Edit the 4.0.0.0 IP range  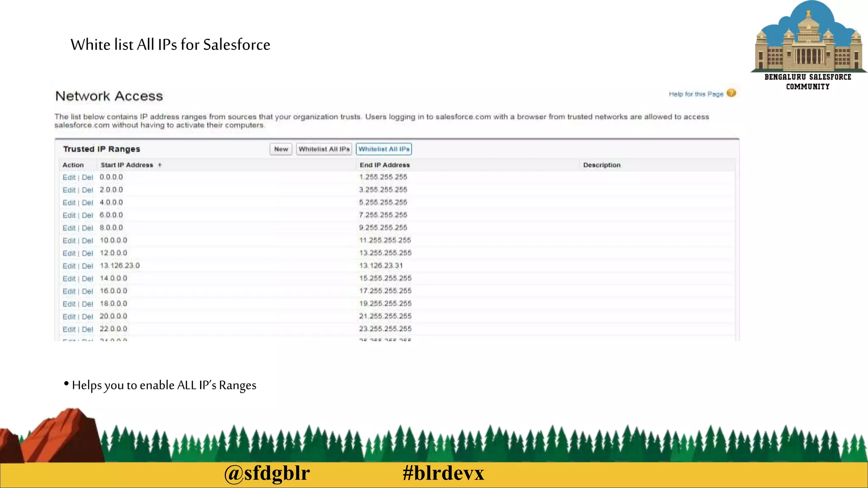click(x=69, y=203)
